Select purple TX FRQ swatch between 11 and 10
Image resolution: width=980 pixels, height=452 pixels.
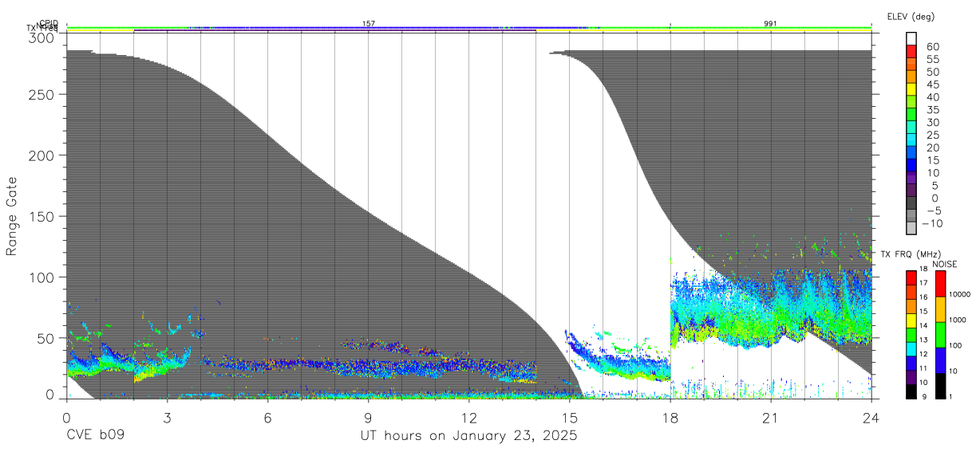[x=911, y=378]
